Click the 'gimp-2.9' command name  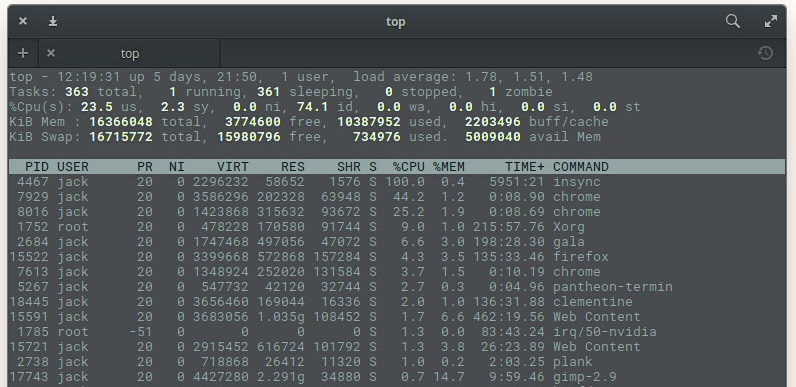point(585,377)
